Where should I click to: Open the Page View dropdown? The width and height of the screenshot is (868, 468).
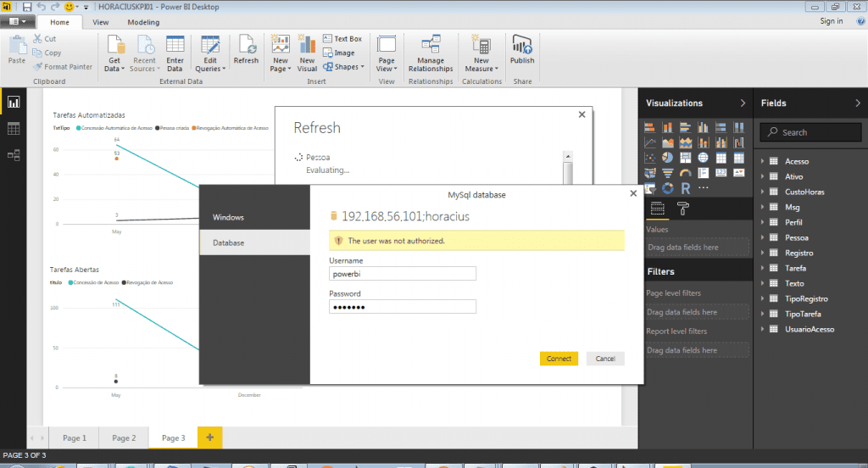click(387, 53)
